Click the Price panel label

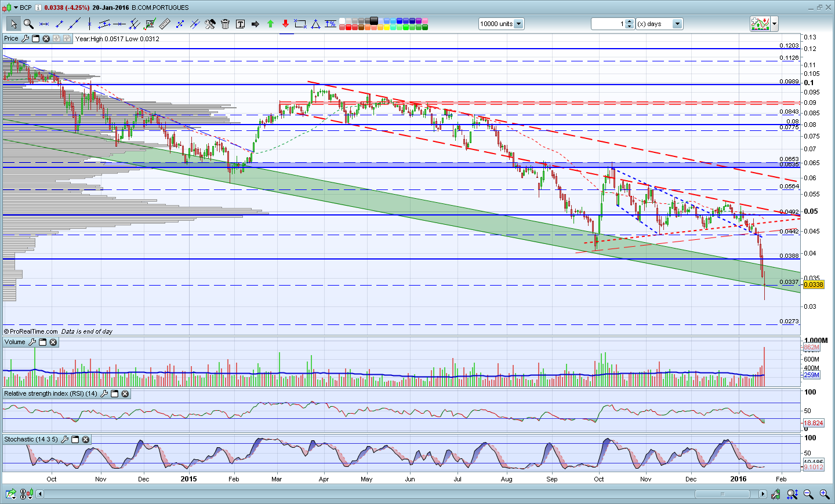click(x=11, y=39)
